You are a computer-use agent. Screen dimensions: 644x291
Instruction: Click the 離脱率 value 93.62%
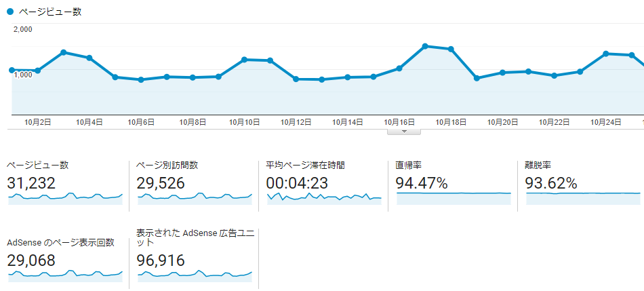(551, 182)
